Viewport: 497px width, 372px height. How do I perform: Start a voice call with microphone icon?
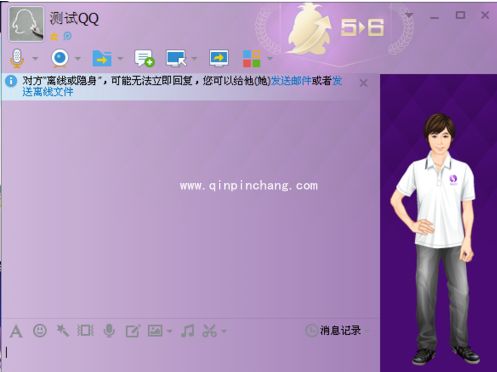[17, 58]
